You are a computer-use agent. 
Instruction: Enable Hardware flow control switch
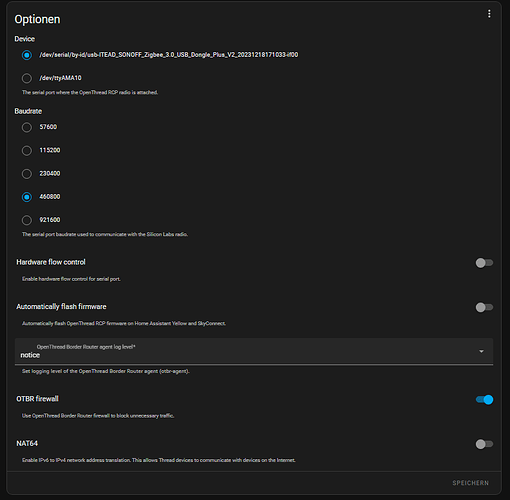484,263
